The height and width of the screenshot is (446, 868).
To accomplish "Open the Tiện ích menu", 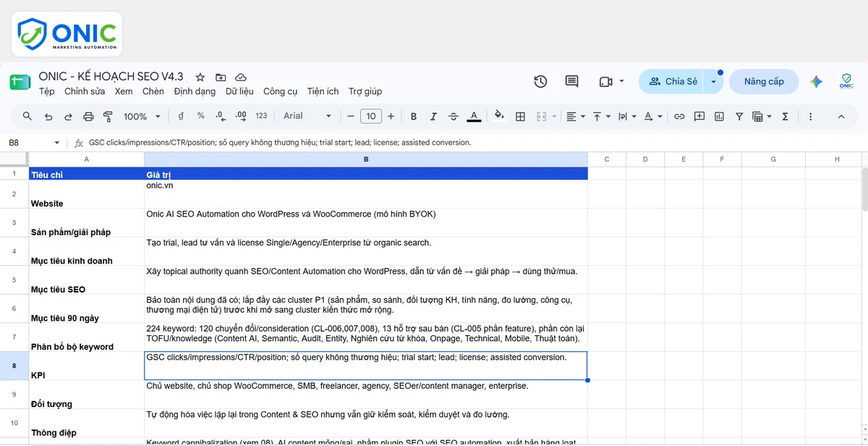I will pos(323,91).
